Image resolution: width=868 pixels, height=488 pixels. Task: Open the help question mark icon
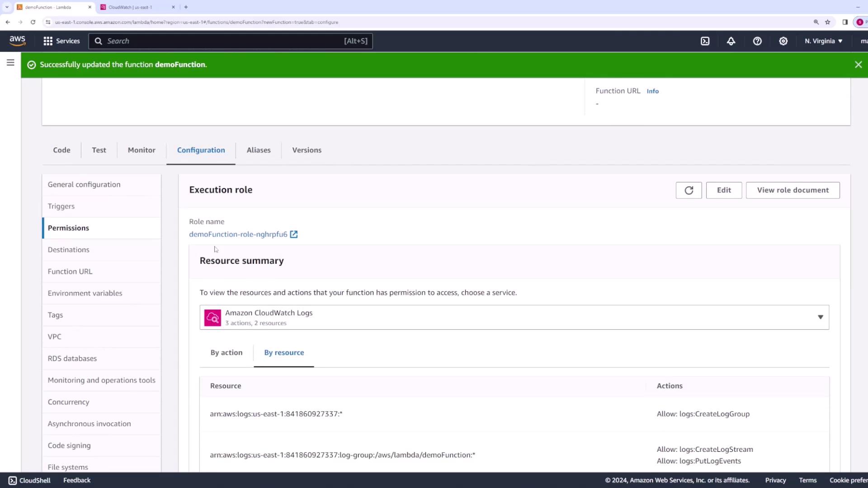tap(757, 41)
